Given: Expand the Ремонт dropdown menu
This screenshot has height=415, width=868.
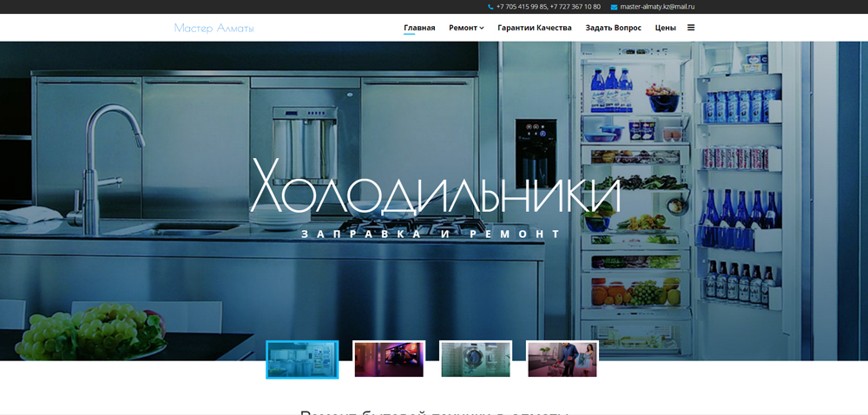Looking at the screenshot, I should (466, 28).
